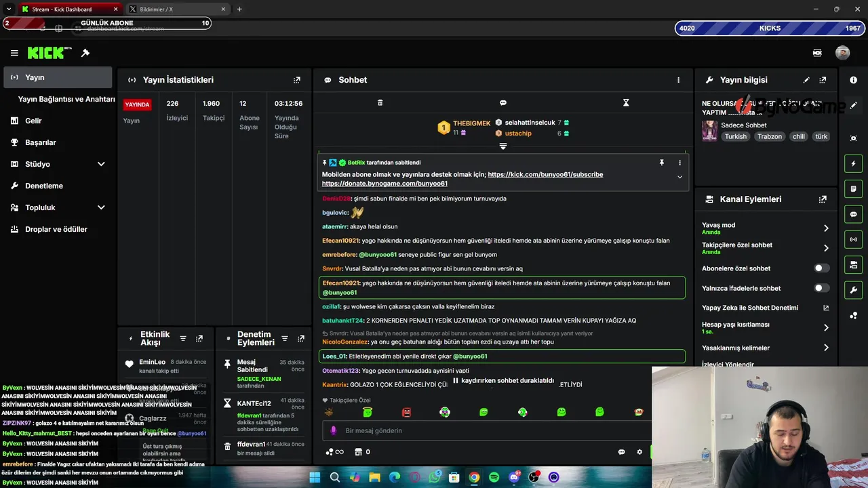The height and width of the screenshot is (488, 868).
Task: Click the Sadece Sohbet category thumbnail
Action: (x=709, y=131)
